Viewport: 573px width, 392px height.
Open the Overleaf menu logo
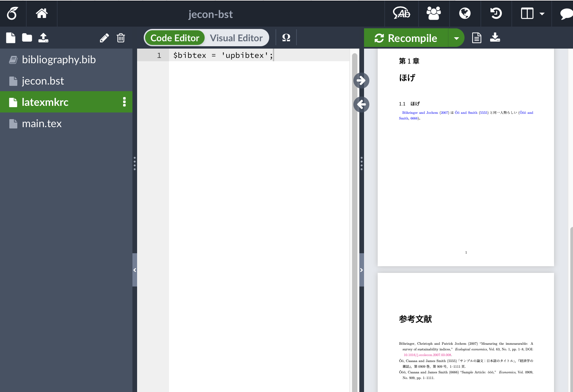pyautogui.click(x=13, y=14)
